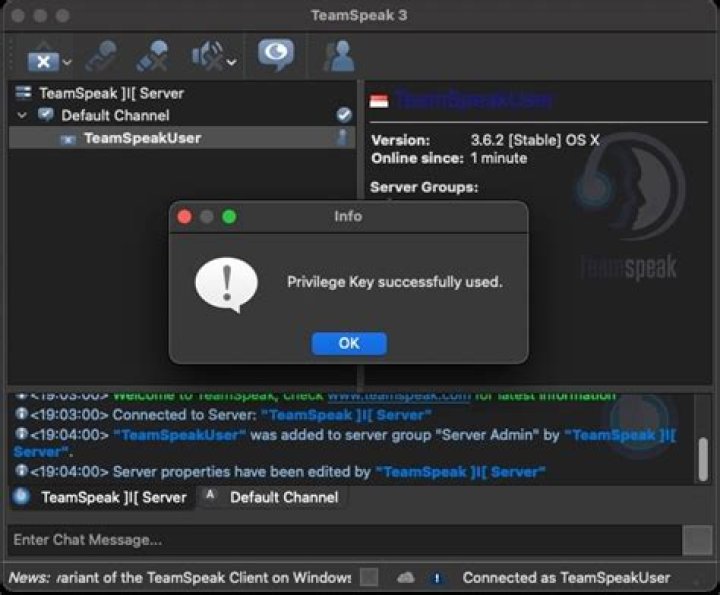Open the www.teamspeak.com link in chat log
The image size is (720, 595).
click(399, 395)
